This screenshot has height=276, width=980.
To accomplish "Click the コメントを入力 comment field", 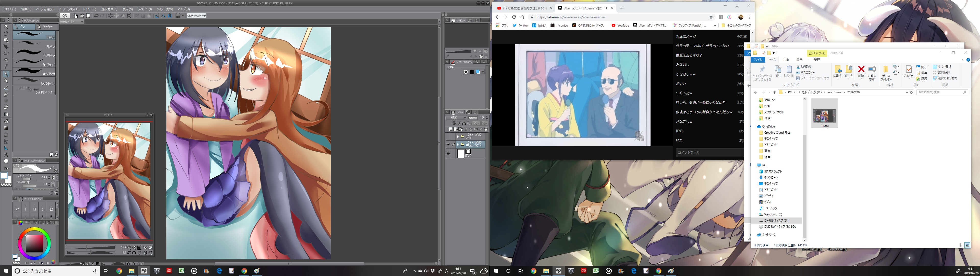I will coord(710,153).
